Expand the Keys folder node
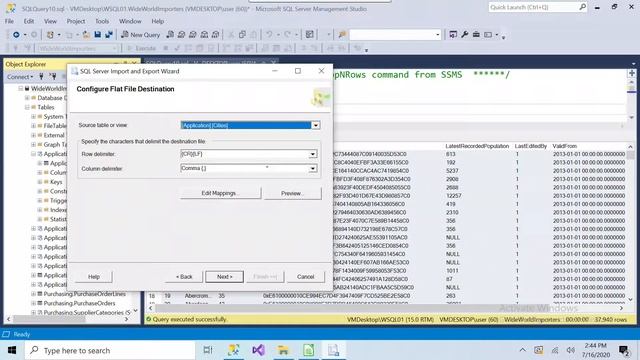 [x=40, y=182]
